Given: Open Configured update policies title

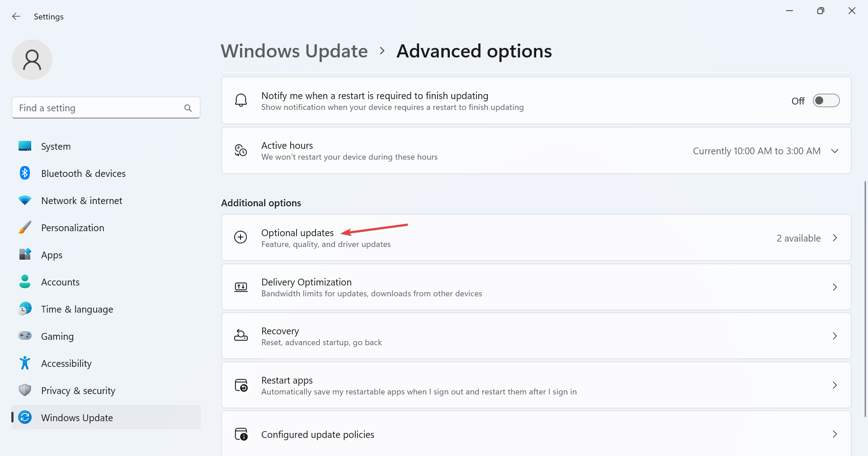Looking at the screenshot, I should point(318,434).
